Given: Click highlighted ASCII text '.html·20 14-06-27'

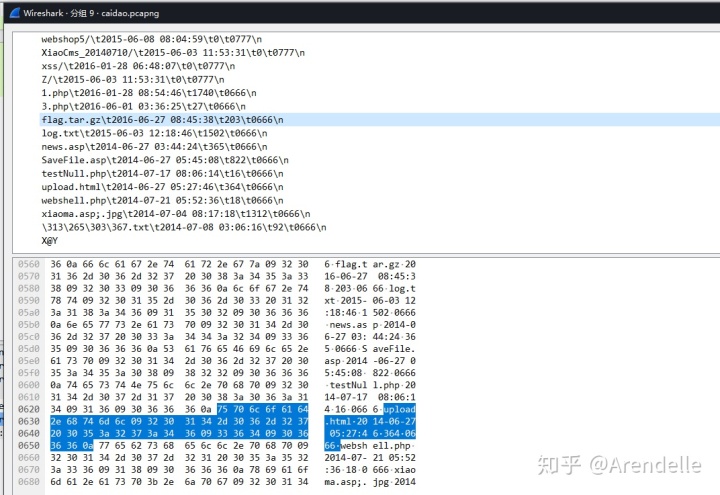Looking at the screenshot, I should [x=370, y=421].
